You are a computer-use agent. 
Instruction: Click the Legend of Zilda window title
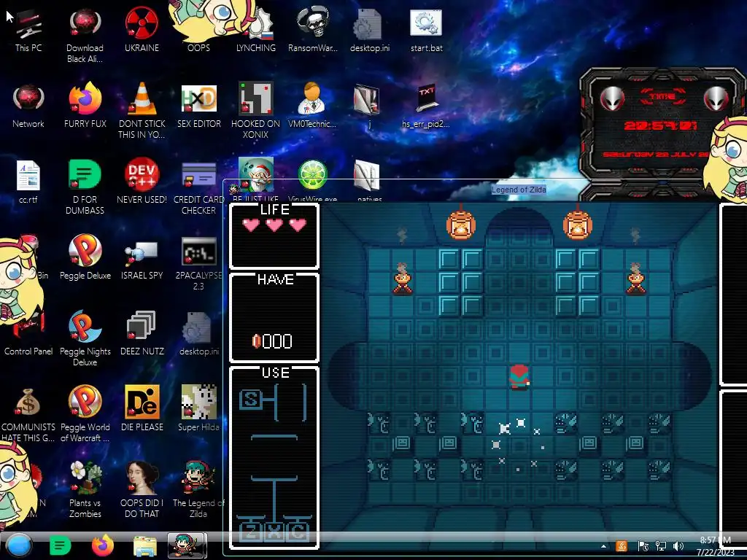click(x=519, y=190)
